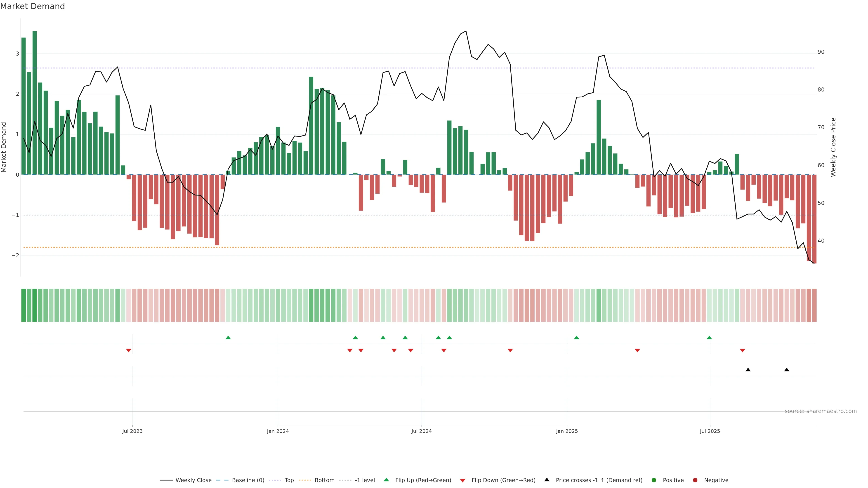Click the Market Demand chart title

[32, 6]
